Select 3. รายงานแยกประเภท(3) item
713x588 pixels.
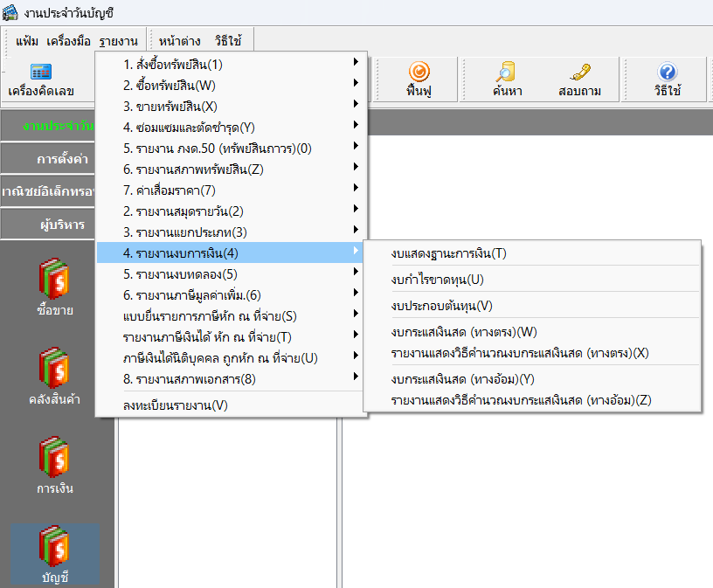[232, 232]
